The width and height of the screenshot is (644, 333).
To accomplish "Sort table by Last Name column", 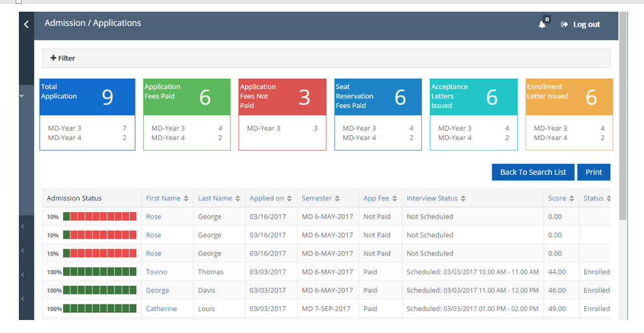I will (x=219, y=198).
